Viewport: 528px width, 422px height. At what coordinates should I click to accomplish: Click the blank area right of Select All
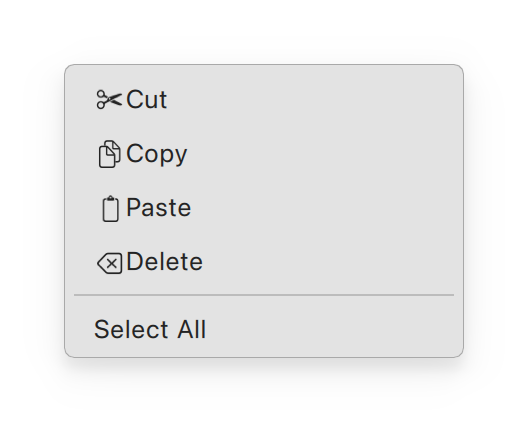tap(330, 329)
